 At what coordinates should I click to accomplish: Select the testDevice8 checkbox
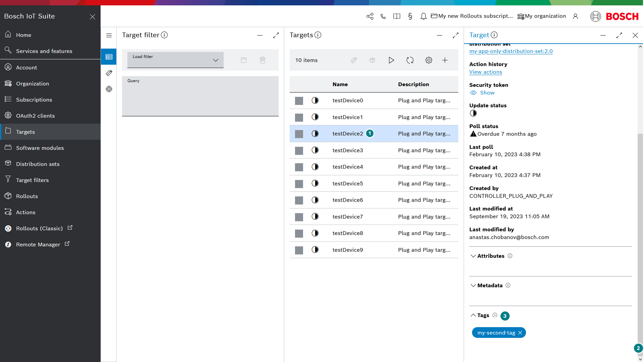[x=299, y=233]
